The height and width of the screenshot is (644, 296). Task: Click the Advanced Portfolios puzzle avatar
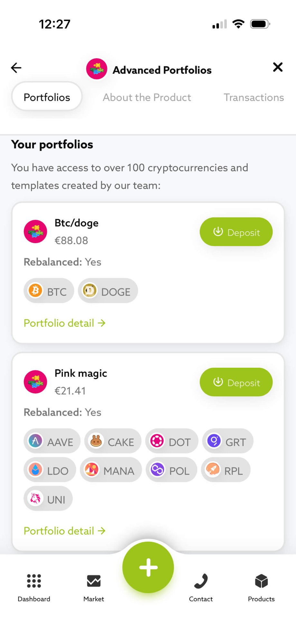(x=97, y=69)
